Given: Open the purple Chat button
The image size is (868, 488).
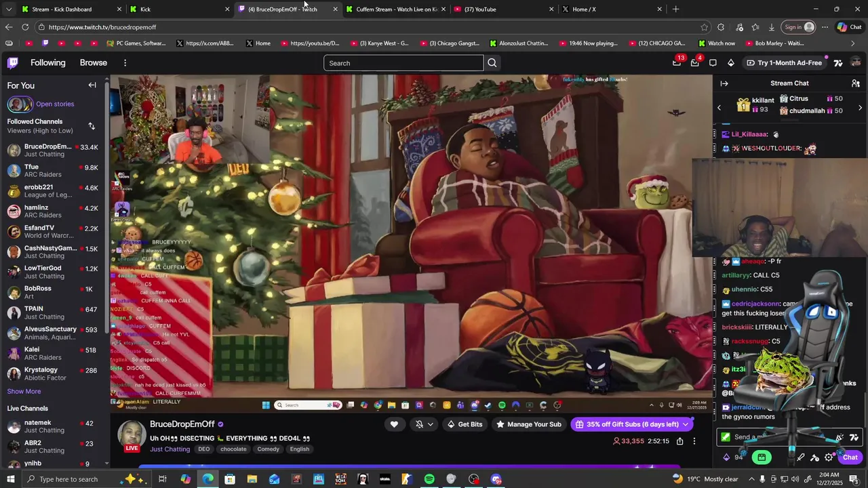Looking at the screenshot, I should [x=850, y=457].
